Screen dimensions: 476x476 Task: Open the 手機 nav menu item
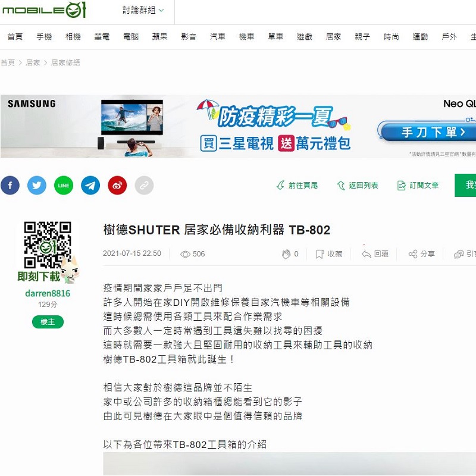tap(44, 37)
